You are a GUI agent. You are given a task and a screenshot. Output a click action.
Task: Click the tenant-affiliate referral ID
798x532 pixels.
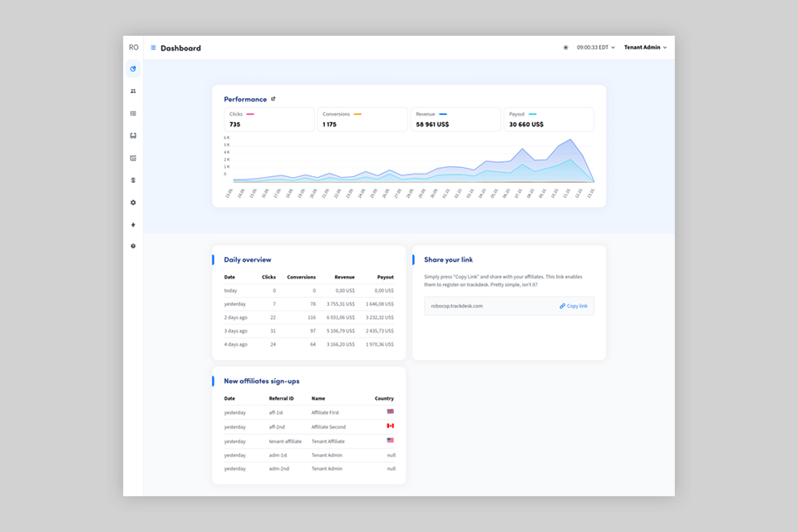(285, 441)
